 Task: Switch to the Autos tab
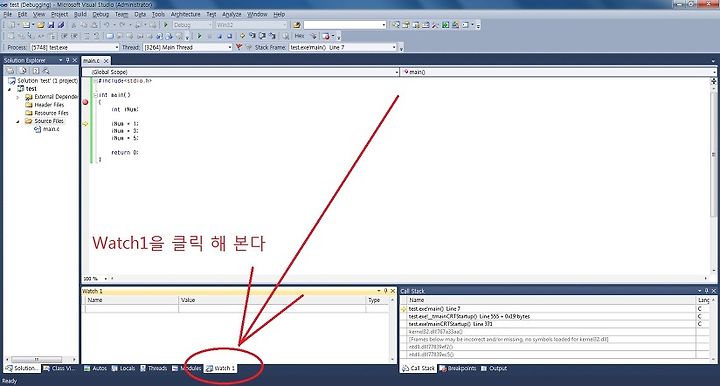coord(96,368)
